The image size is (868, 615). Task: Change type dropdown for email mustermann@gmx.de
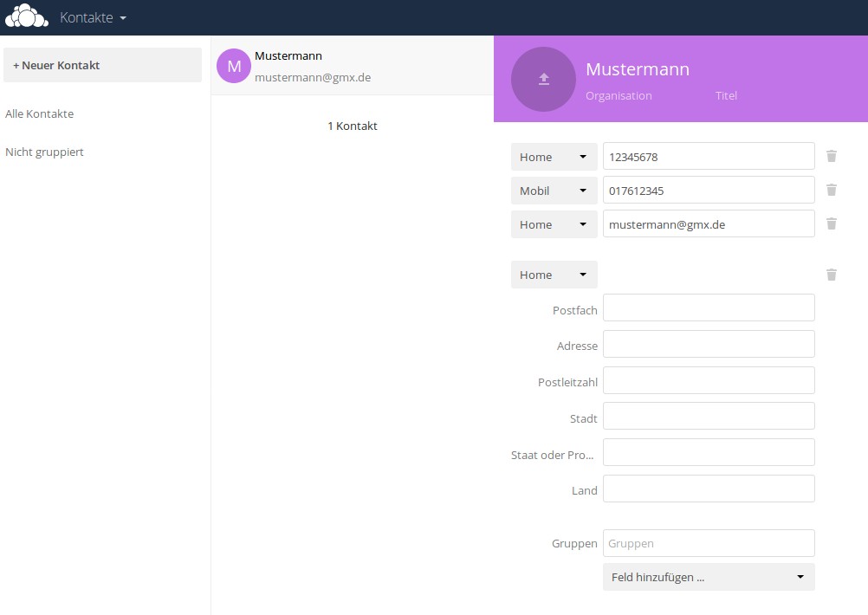[554, 224]
